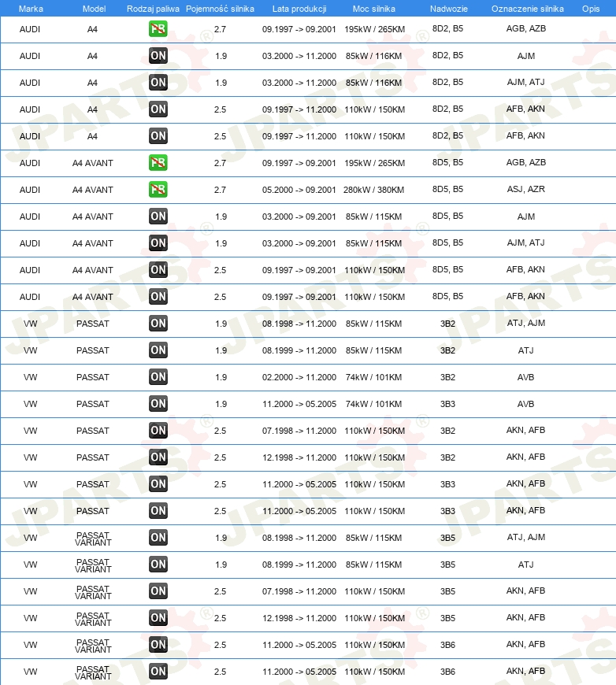Click 'A4 AVANT' in the 195kW / 265KM row
616x685 pixels.
point(93,164)
